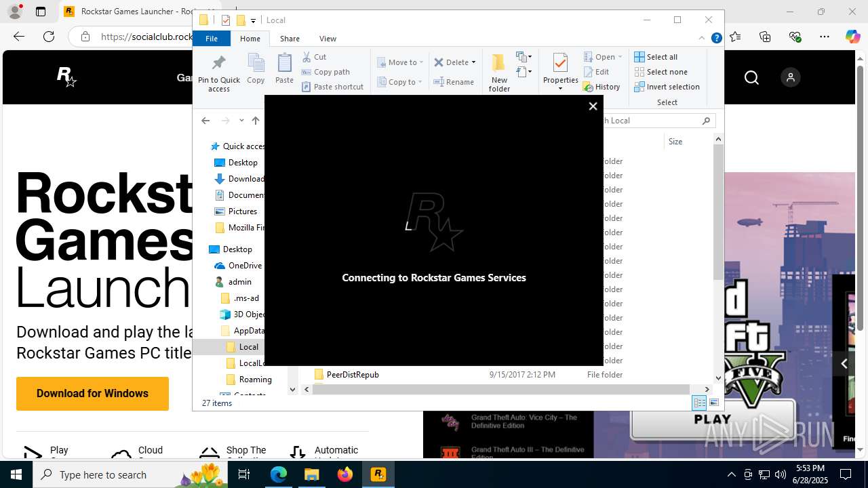
Task: Collapse the Explorer ribbon chevron
Action: 702,39
